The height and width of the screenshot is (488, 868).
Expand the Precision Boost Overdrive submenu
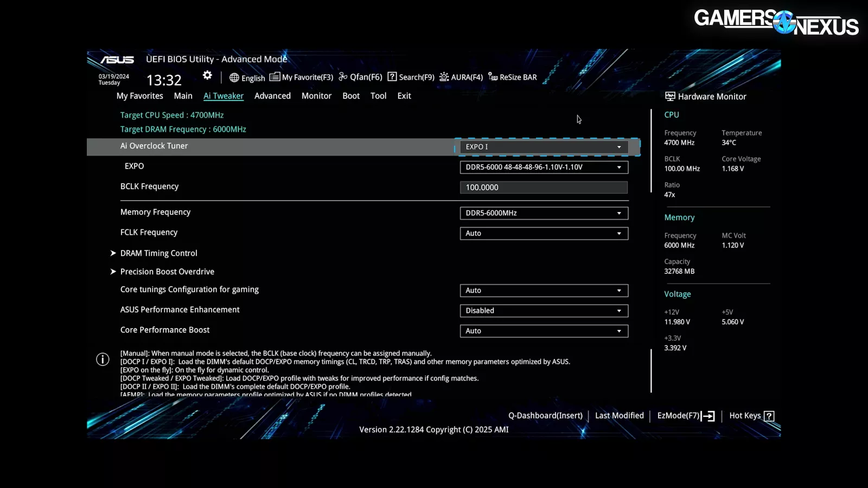[167, 272]
